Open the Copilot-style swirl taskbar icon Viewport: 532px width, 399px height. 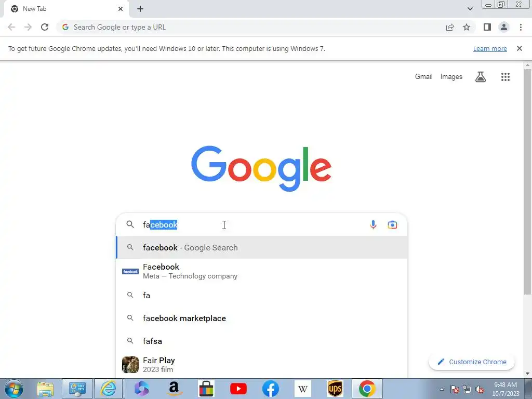(x=142, y=389)
